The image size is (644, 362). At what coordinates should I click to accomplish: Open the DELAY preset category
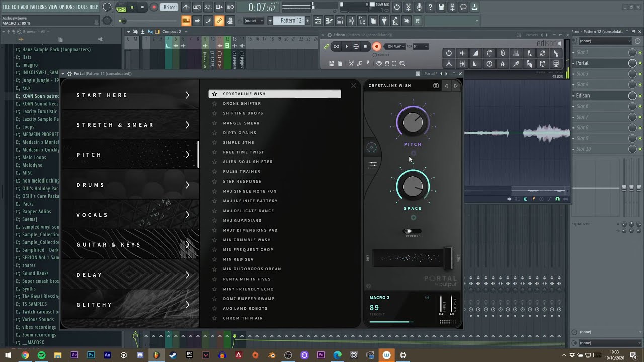[x=130, y=275]
